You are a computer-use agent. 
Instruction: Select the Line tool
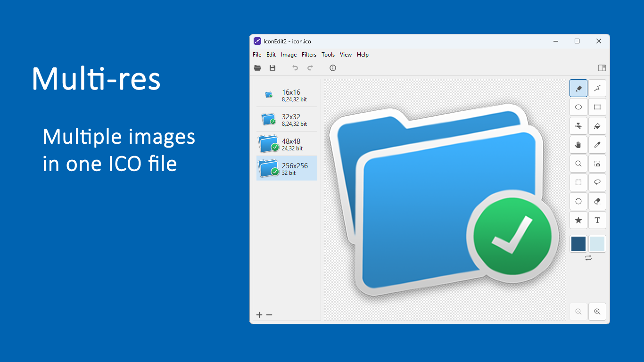click(597, 88)
